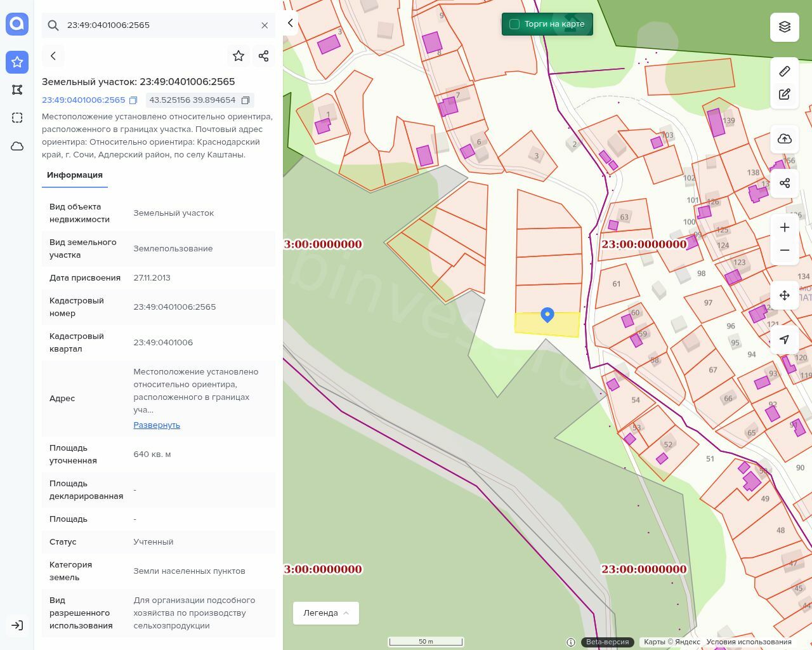
Task: Clear the search field text
Action: (265, 25)
